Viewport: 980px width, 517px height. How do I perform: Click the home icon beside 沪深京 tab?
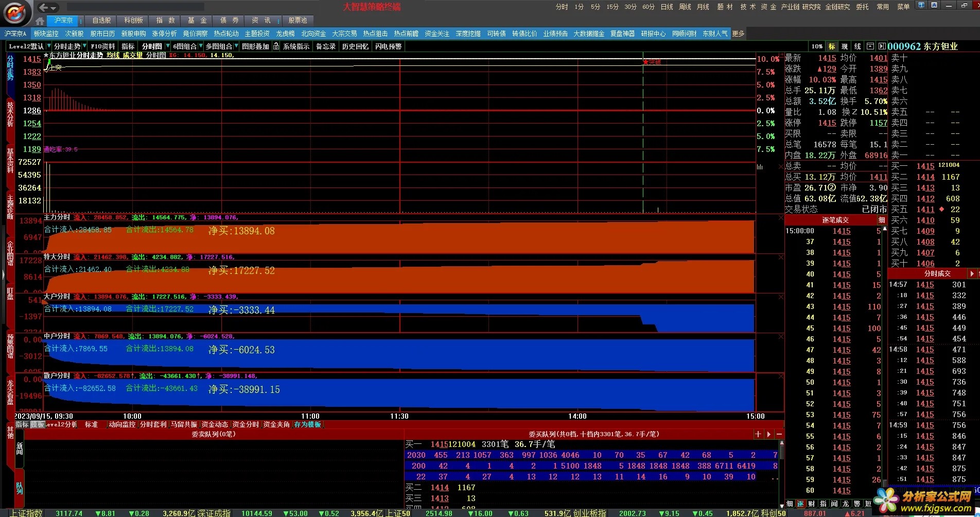(x=40, y=21)
